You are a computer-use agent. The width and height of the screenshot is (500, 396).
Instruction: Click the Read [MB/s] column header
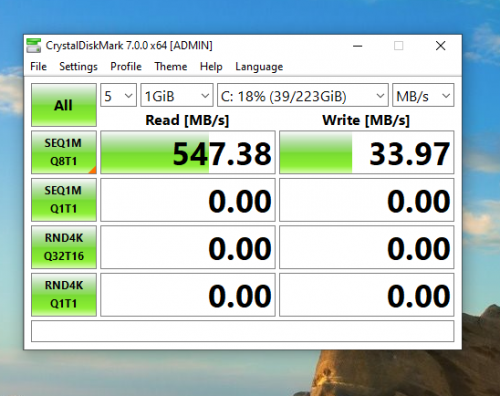click(187, 120)
